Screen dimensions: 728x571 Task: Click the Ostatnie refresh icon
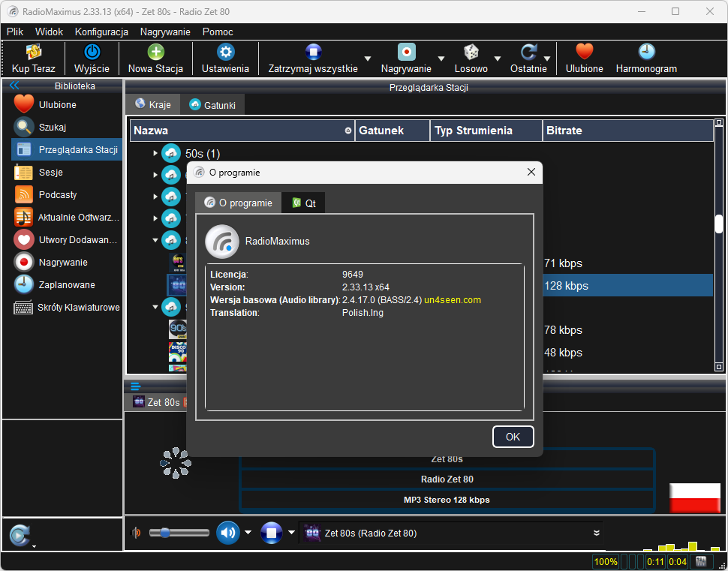click(529, 52)
